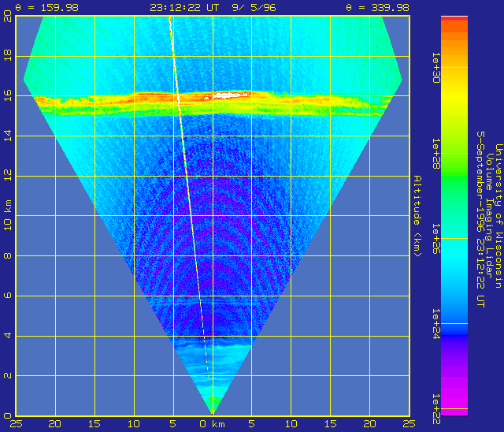504x432 pixels.
Task: Click the diagonal white beam line at 10 km altitude
Action: click(191, 215)
